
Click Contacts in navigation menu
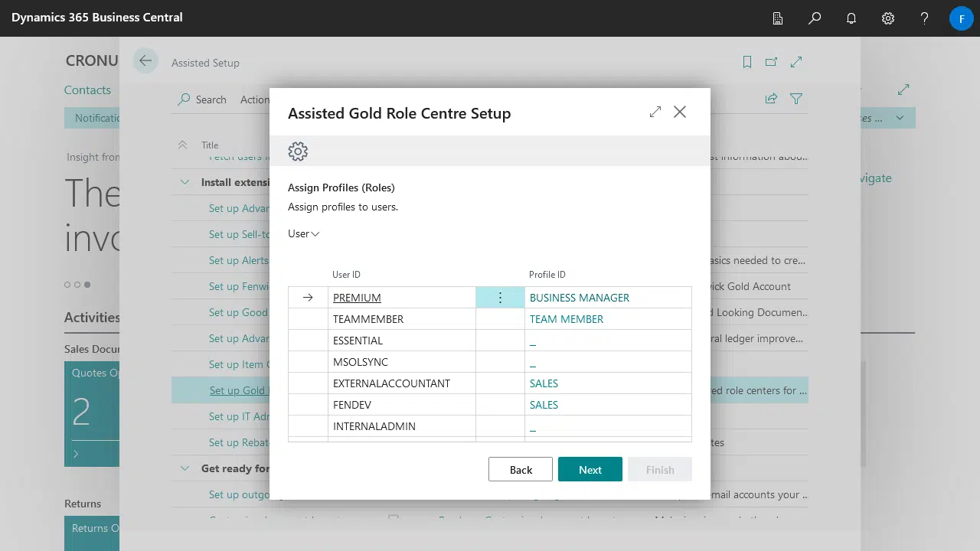[x=87, y=90]
